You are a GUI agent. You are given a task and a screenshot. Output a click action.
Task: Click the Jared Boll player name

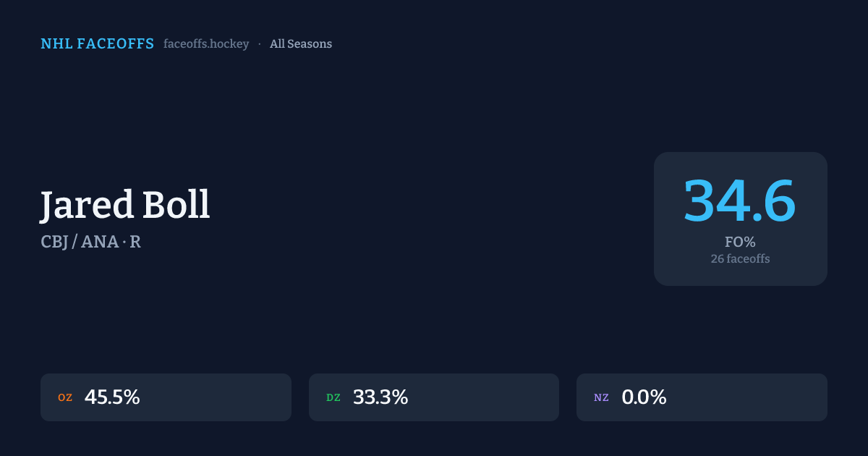click(125, 205)
